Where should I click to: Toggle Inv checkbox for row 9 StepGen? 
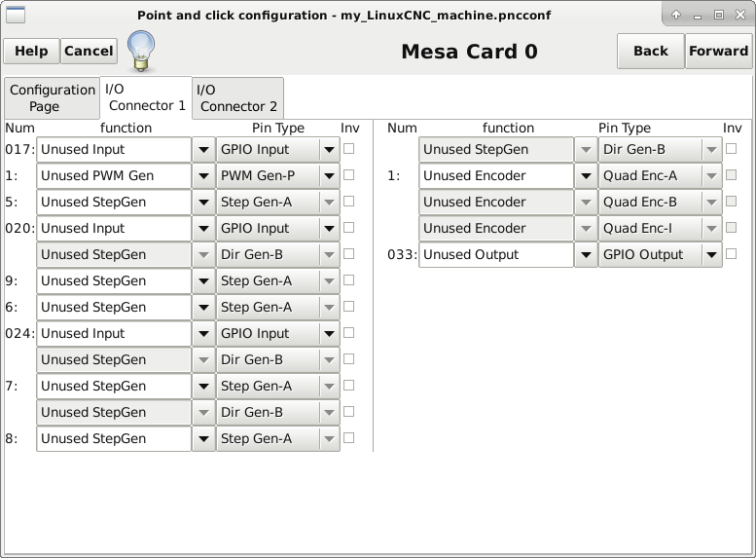(x=348, y=279)
